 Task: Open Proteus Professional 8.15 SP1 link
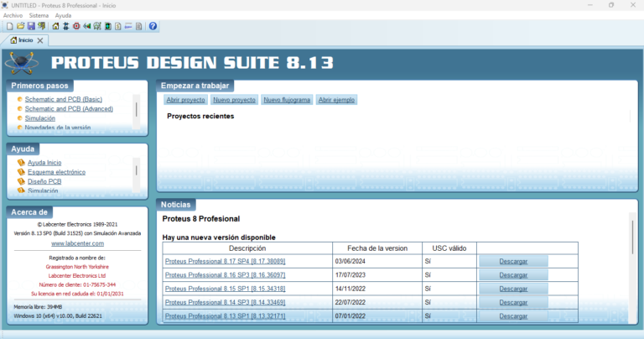[x=225, y=289]
